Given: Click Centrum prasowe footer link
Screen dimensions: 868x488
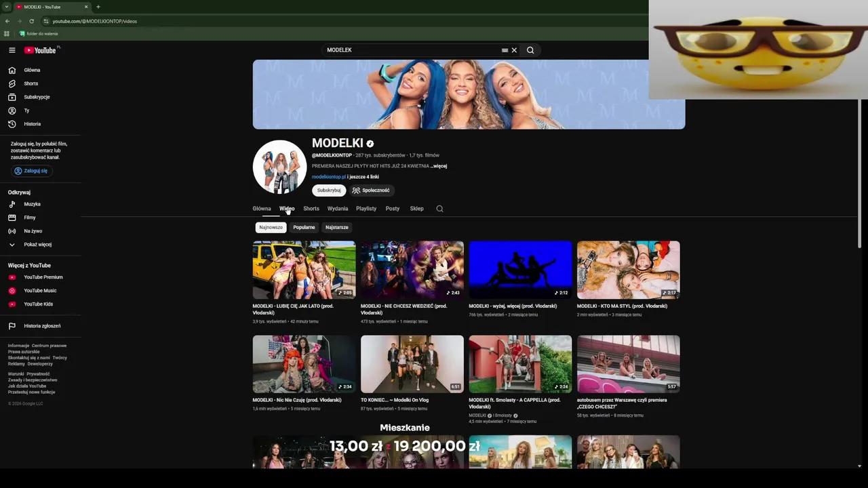Looking at the screenshot, I should [x=49, y=346].
